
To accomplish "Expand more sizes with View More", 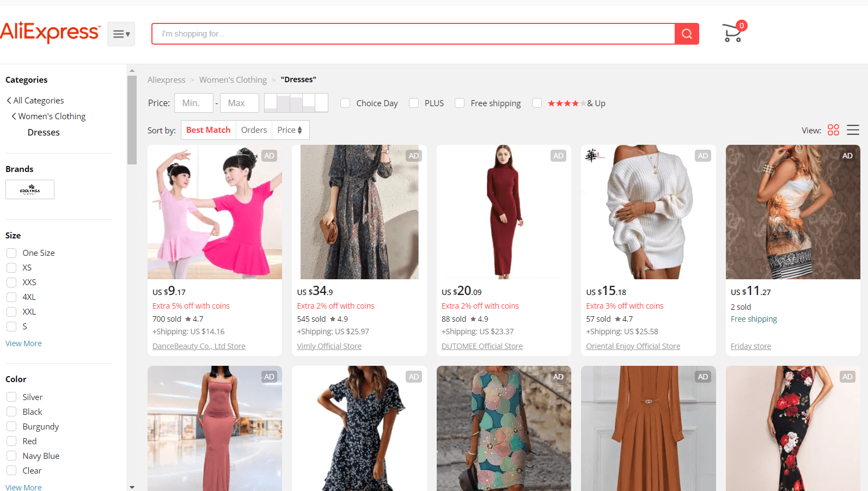I will [23, 343].
